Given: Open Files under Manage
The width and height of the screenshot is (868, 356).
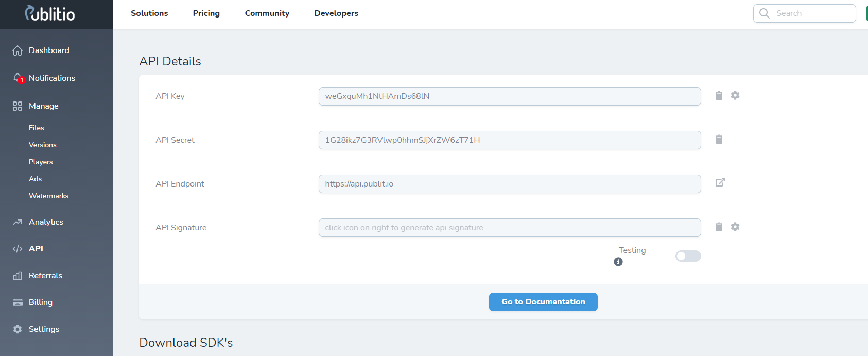Looking at the screenshot, I should point(37,128).
